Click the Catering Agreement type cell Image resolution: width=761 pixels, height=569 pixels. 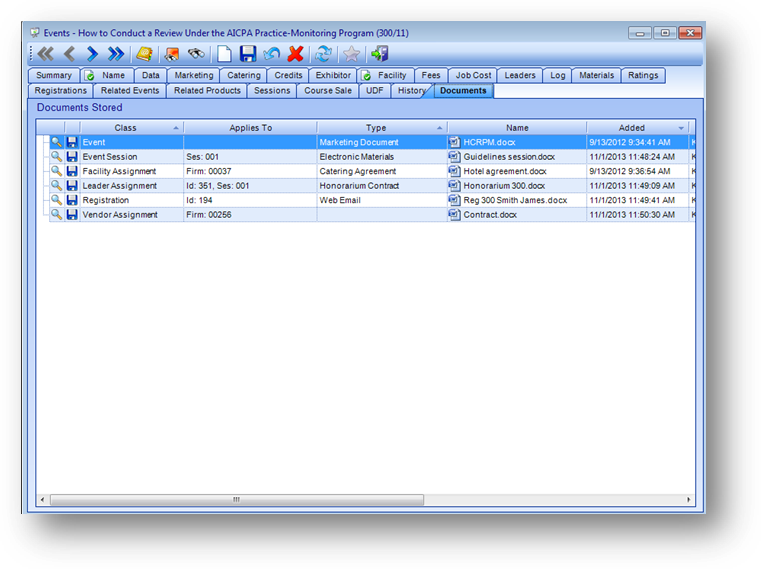pyautogui.click(x=382, y=171)
